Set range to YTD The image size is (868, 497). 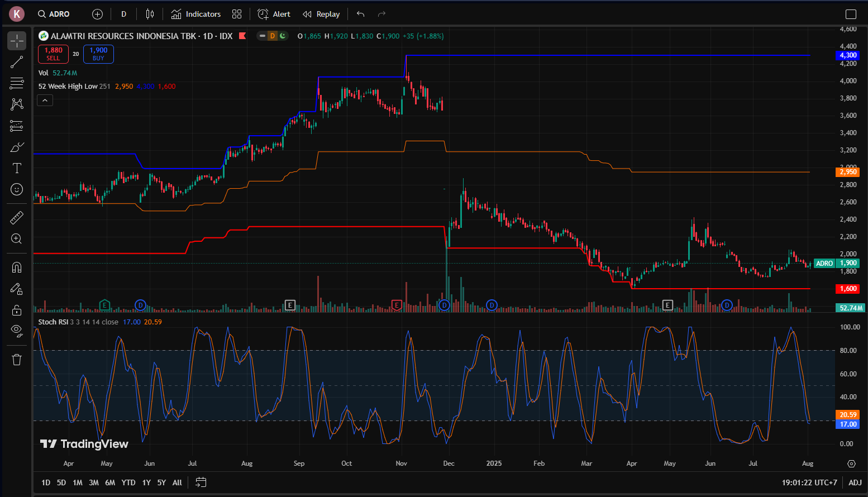(x=128, y=482)
